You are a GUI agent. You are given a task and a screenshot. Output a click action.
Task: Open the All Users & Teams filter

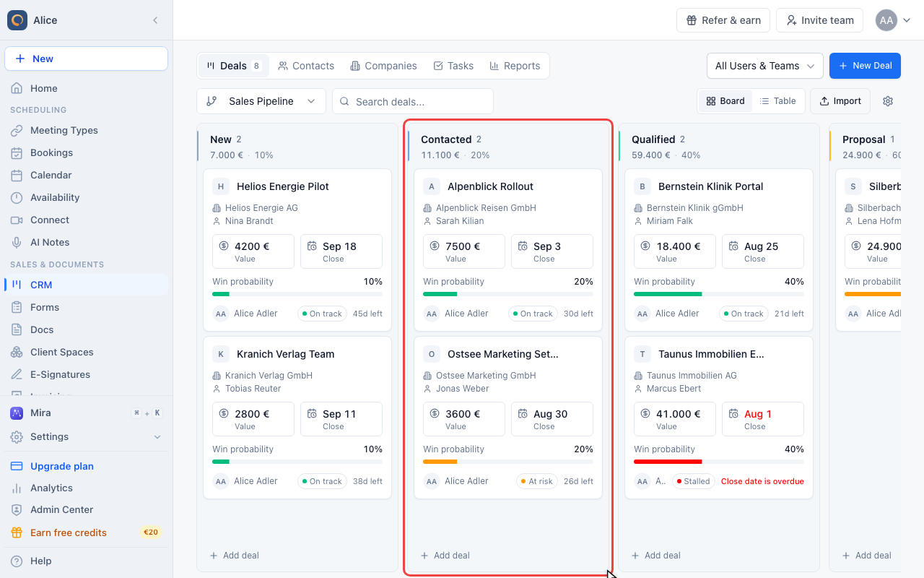765,66
